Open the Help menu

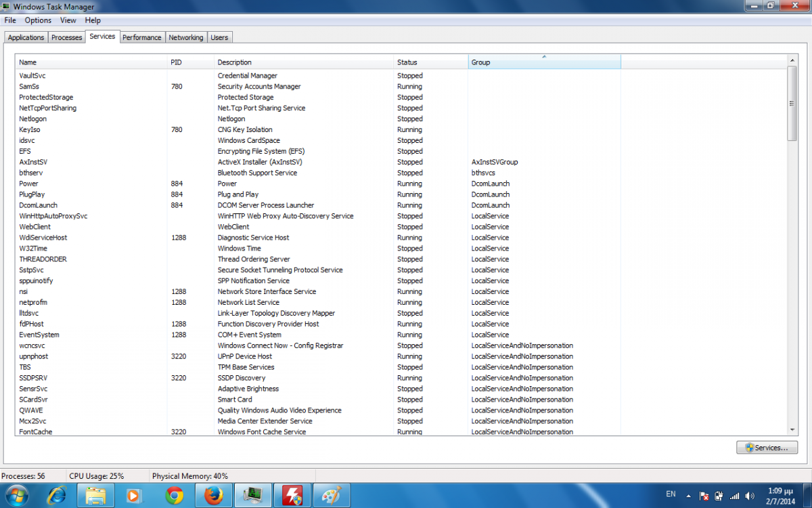93,20
